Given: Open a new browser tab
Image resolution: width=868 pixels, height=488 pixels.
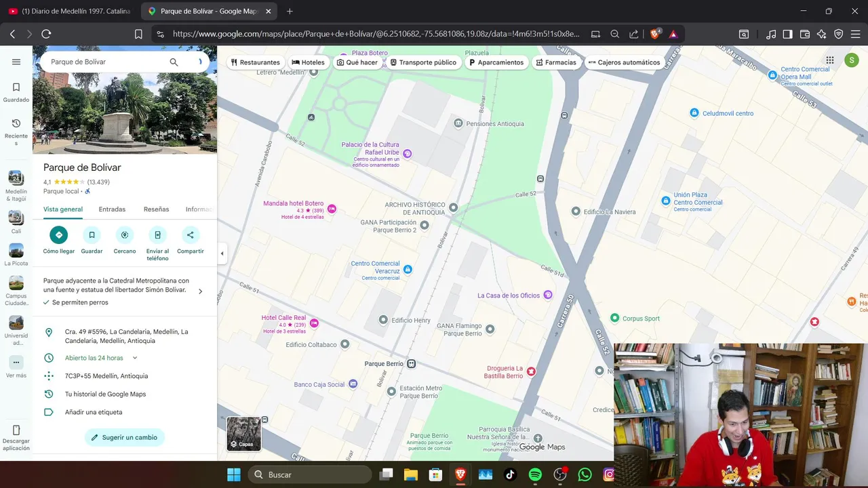Looking at the screenshot, I should pyautogui.click(x=290, y=12).
